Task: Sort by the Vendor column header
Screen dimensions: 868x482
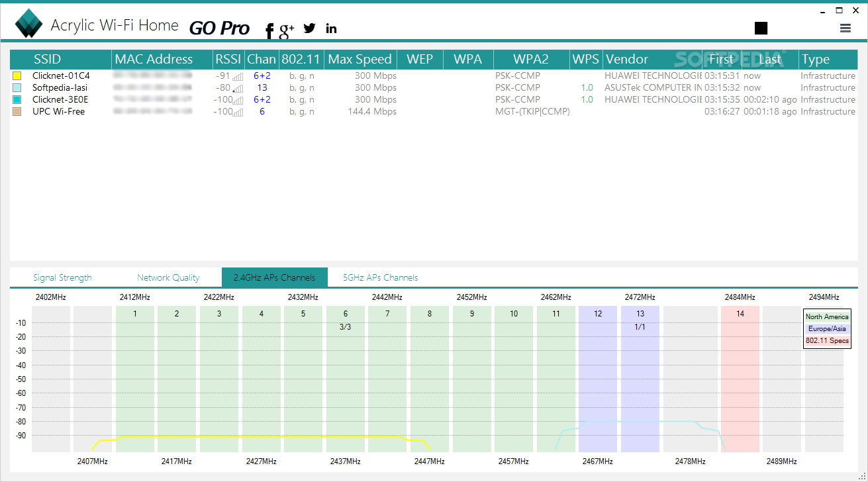Action: click(652, 59)
